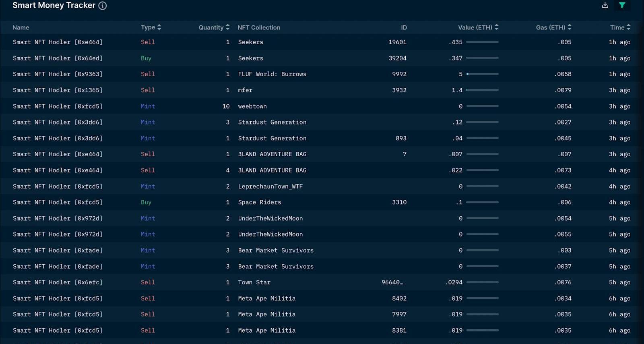Viewport: 644px width, 344px height.
Task: Click 3h ago in mfer row
Action: pyautogui.click(x=619, y=90)
